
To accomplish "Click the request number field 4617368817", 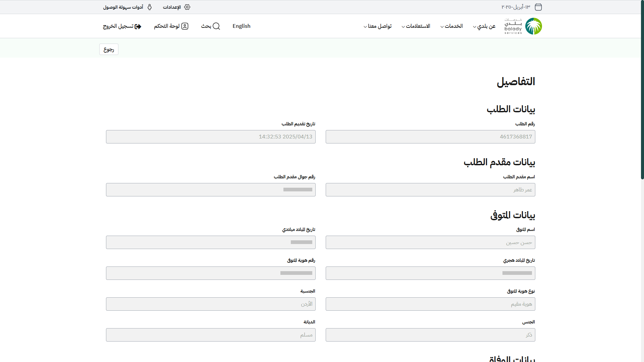I will pos(430,137).
